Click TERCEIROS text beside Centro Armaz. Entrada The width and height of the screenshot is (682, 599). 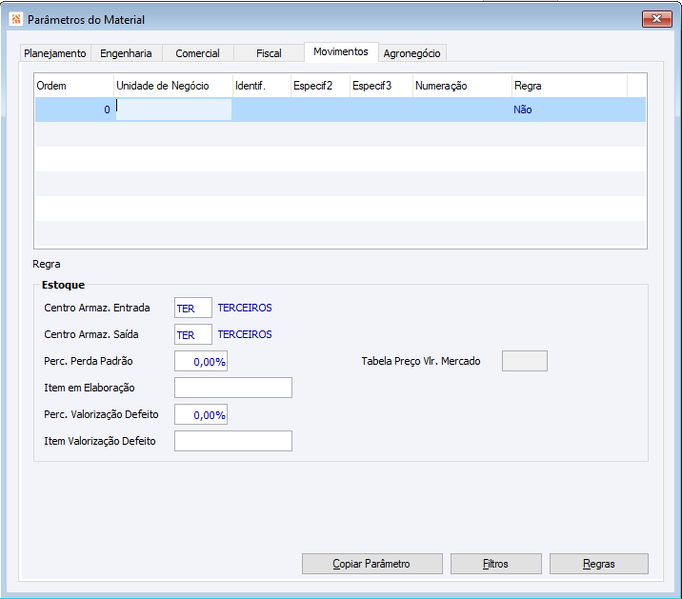tap(245, 308)
